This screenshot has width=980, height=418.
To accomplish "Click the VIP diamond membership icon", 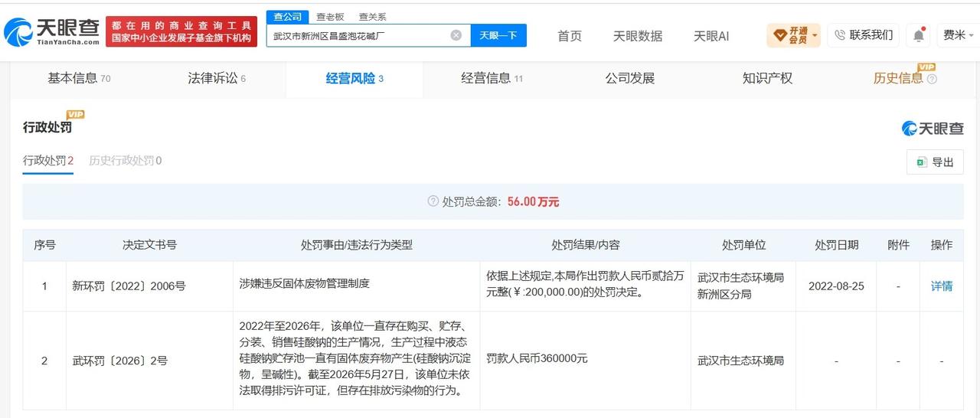I will 779,35.
